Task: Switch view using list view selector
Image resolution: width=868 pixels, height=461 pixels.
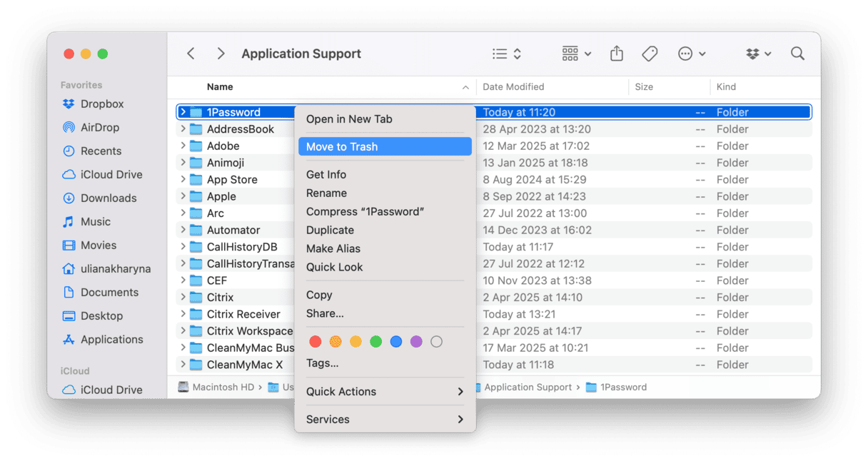Action: (507, 54)
